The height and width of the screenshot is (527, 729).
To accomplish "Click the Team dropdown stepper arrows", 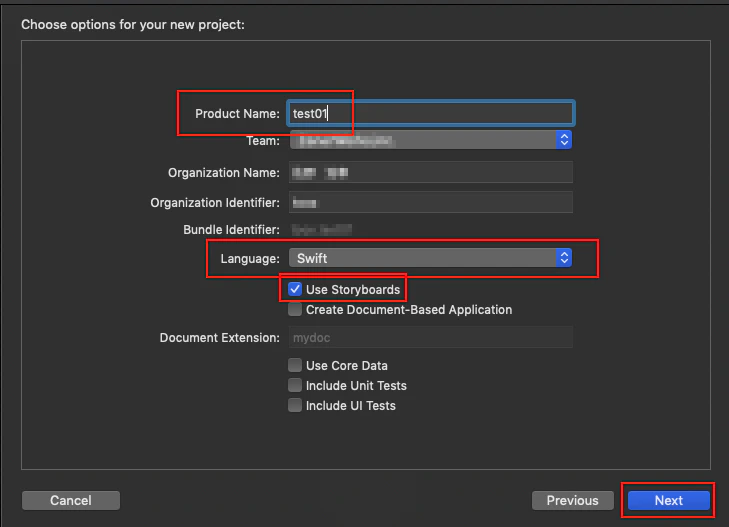I will (x=564, y=140).
